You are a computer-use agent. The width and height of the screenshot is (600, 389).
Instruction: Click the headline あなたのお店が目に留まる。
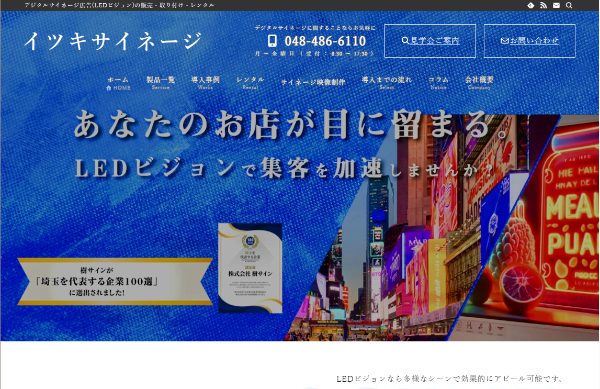click(x=291, y=125)
